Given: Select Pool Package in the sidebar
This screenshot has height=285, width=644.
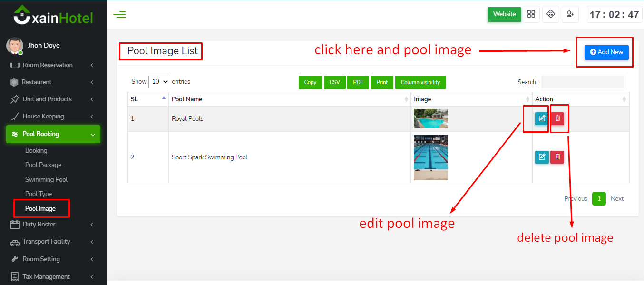Looking at the screenshot, I should pos(43,165).
